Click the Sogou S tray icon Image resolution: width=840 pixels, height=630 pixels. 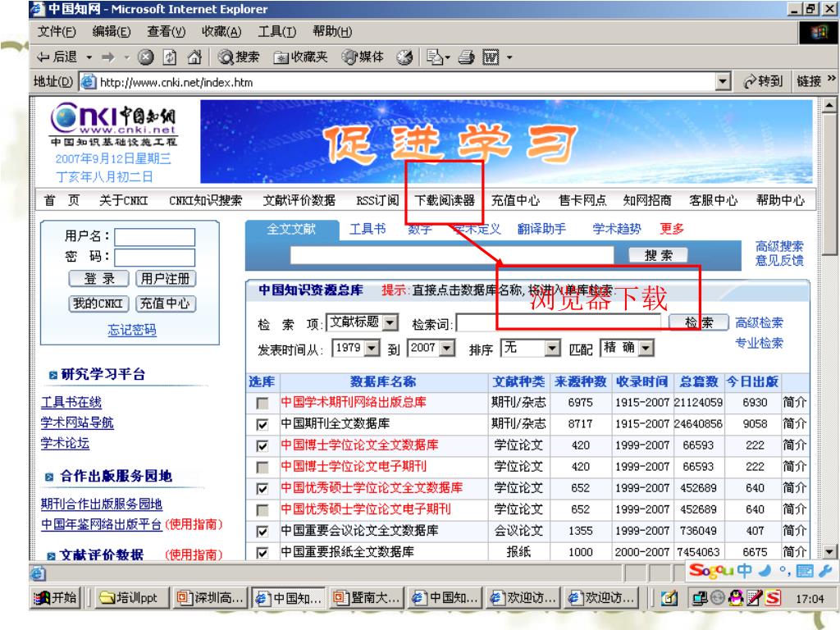[773, 598]
